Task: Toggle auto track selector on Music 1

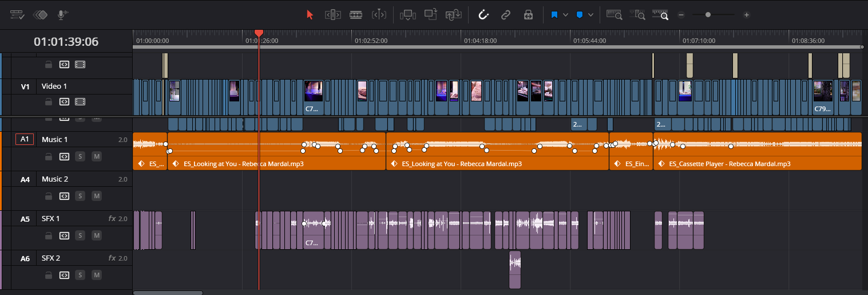Action: pyautogui.click(x=65, y=156)
